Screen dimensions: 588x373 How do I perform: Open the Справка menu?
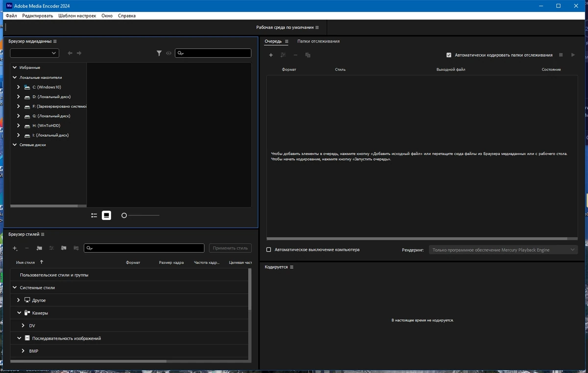tap(127, 16)
